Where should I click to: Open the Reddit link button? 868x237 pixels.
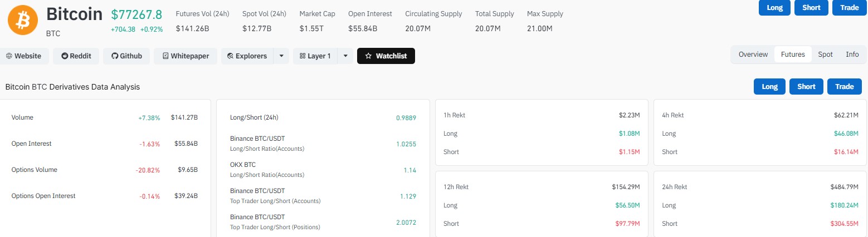coord(76,56)
